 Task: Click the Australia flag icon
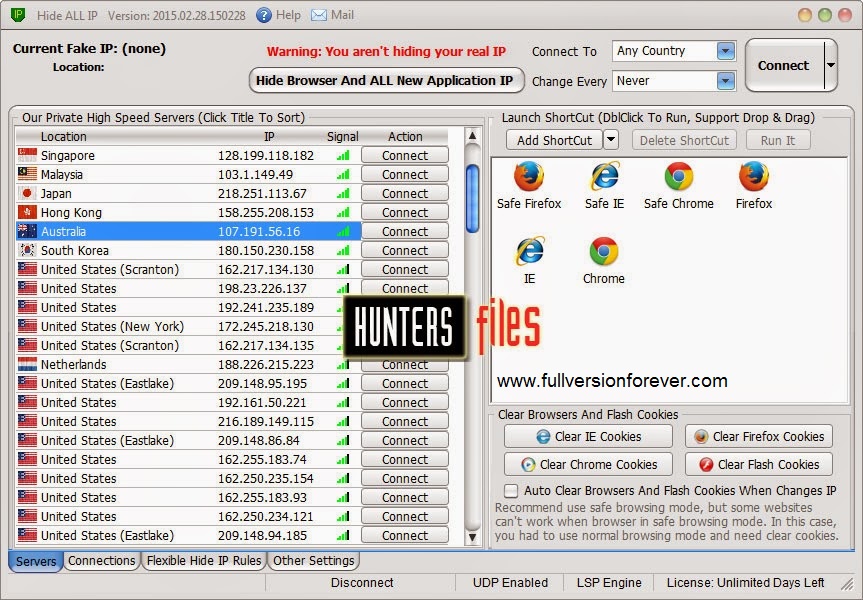[x=27, y=231]
